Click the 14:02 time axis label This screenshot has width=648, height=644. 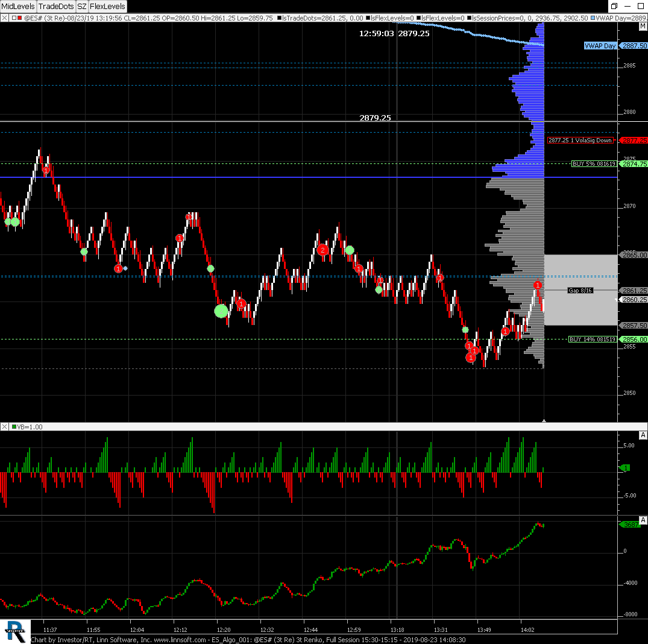pyautogui.click(x=527, y=630)
